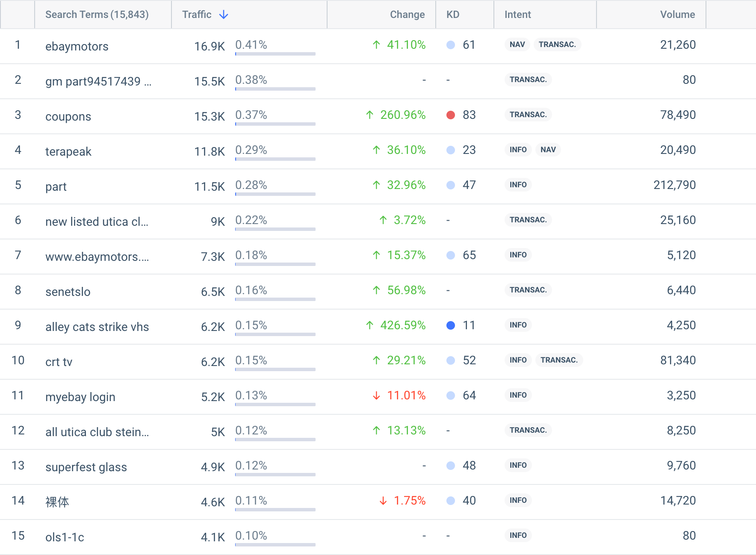Click the NAV intent tag for ebaymotors
The width and height of the screenshot is (756, 555).
pyautogui.click(x=517, y=44)
